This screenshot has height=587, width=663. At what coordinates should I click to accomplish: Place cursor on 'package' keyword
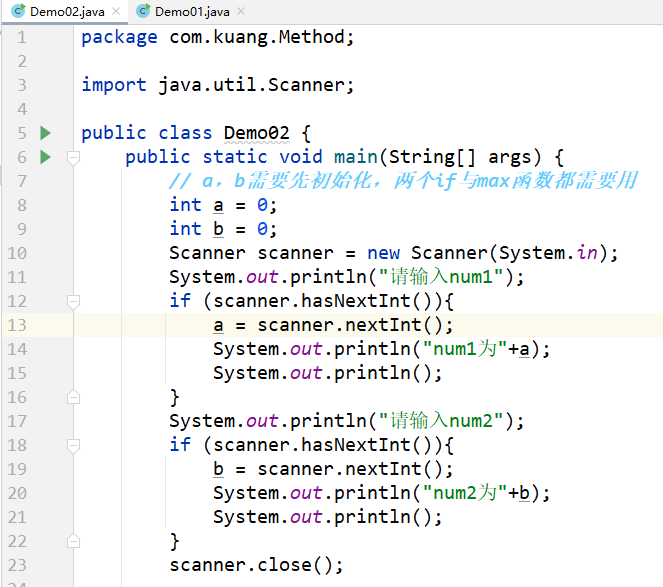click(x=119, y=38)
